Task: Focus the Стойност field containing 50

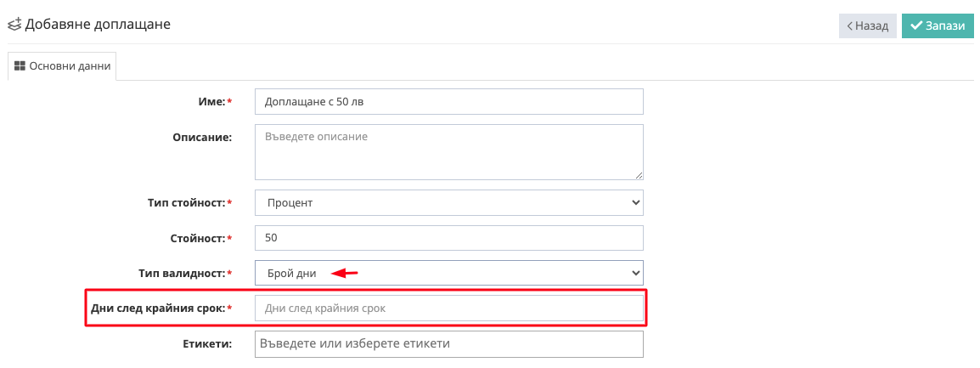Action: [448, 238]
